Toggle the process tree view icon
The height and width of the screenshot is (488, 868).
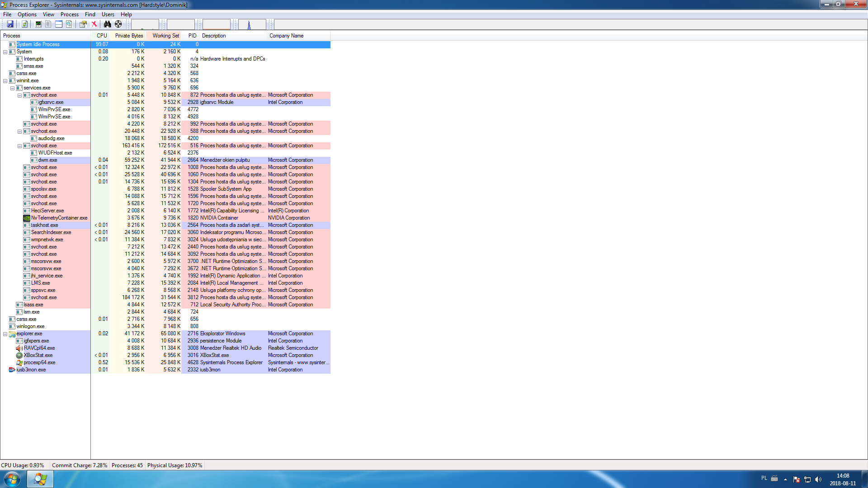(48, 24)
